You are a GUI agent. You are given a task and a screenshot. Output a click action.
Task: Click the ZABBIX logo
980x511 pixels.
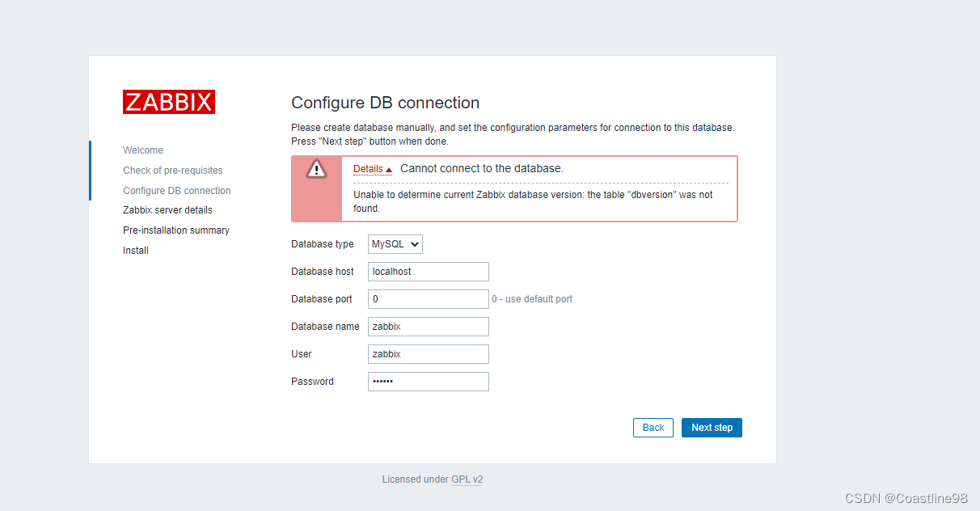click(168, 102)
